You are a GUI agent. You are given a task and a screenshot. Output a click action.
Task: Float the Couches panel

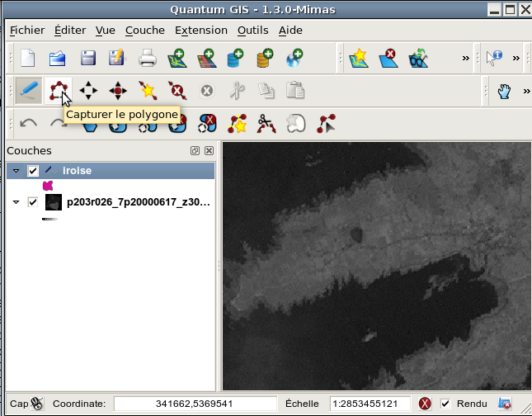195,151
